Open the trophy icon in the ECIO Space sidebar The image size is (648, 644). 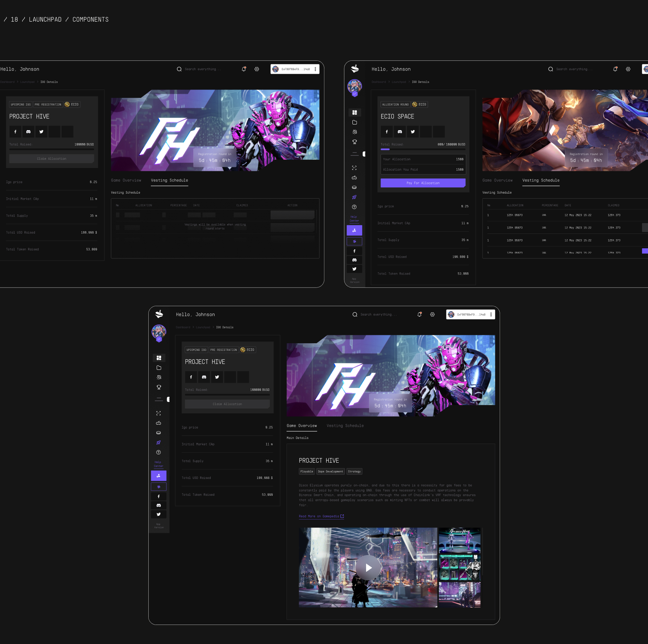click(x=354, y=142)
